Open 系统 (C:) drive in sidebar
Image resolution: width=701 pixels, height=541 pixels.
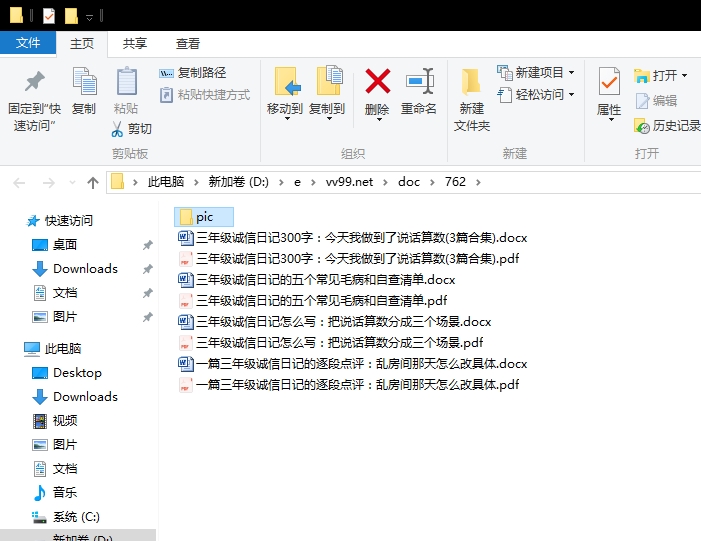(66, 517)
